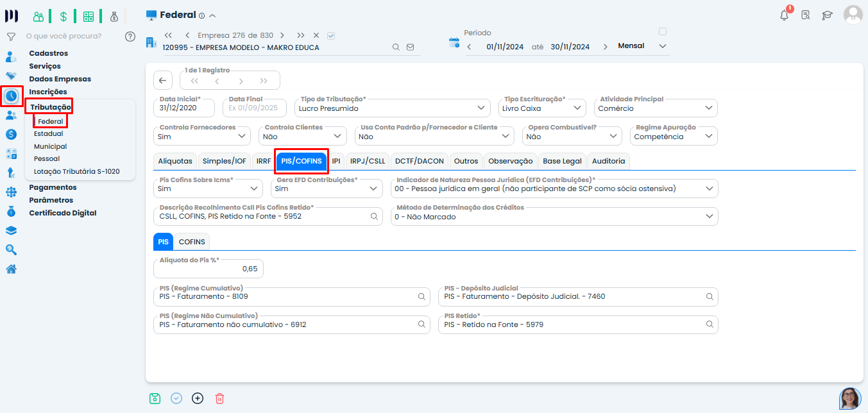
Task: Expand Método de Determinação dos Créditos dropdown
Action: [x=709, y=217]
